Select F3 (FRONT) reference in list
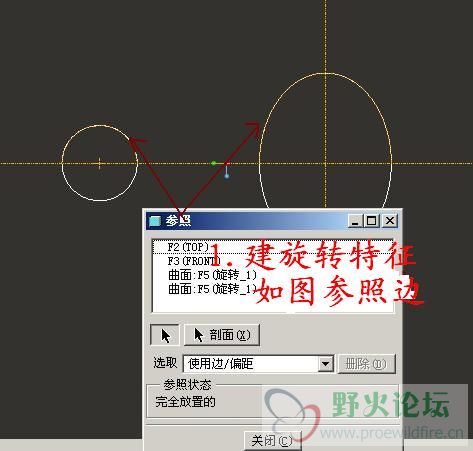473x451 pixels. pyautogui.click(x=194, y=261)
